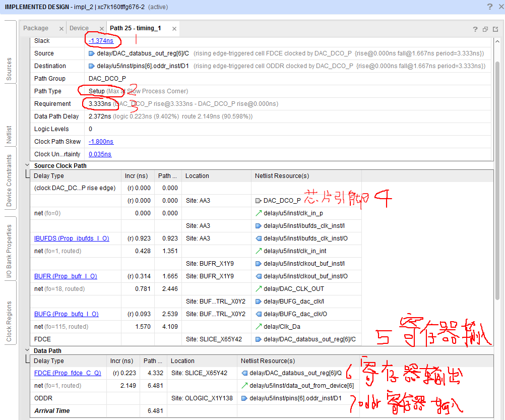Click pin icon for clkout_buf_inst/O
Screen dimensions: 505x420
pos(259,276)
